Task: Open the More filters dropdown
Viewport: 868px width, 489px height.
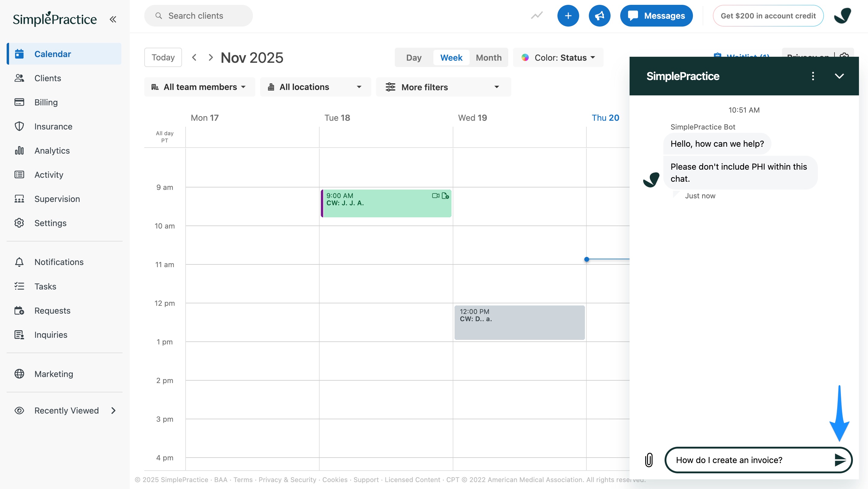Action: pyautogui.click(x=443, y=87)
